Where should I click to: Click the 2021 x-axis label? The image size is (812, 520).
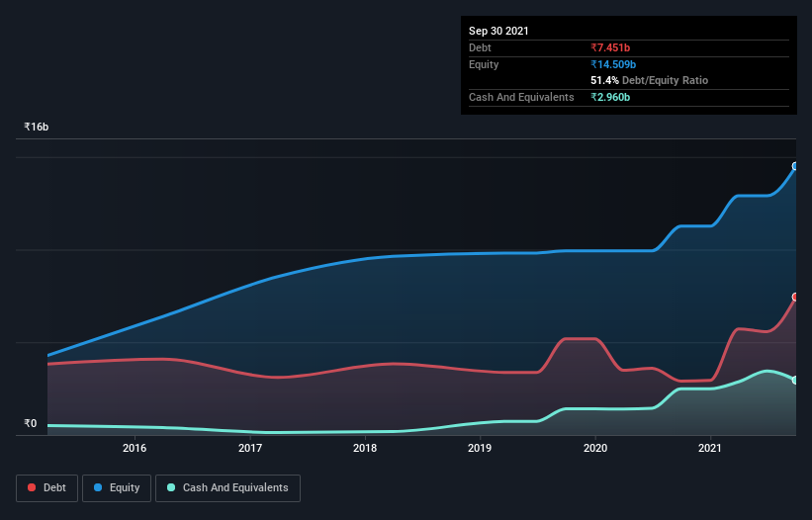pyautogui.click(x=710, y=448)
